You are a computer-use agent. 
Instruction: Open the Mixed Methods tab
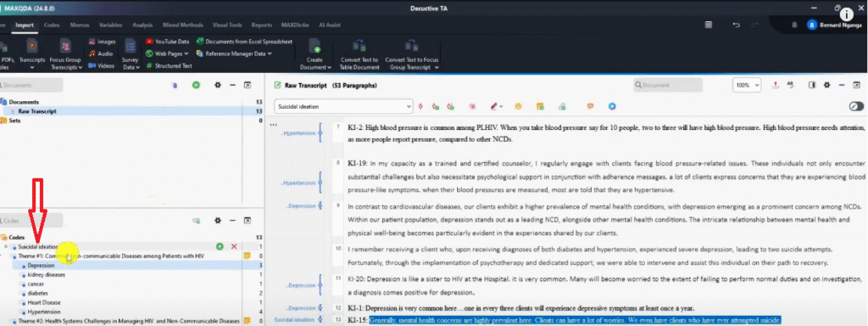coord(183,25)
